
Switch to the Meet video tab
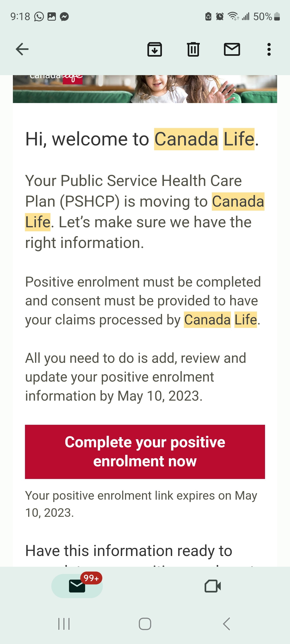[x=213, y=586]
